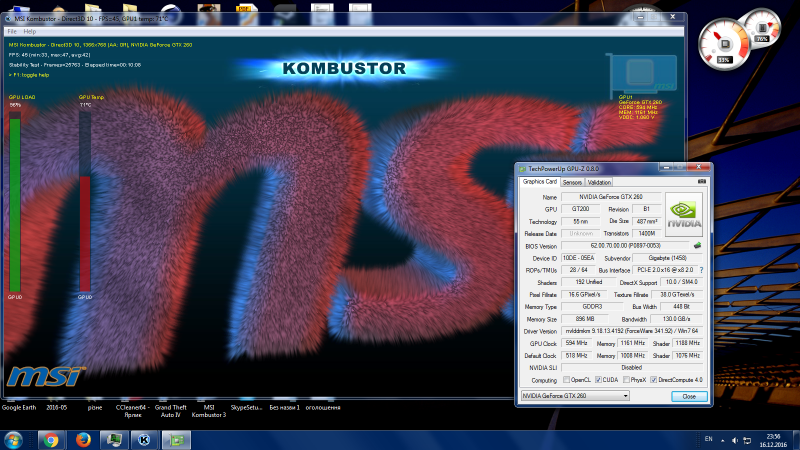Click the BIOS save chip icon in GPU-Z
The image size is (800, 450).
696,245
